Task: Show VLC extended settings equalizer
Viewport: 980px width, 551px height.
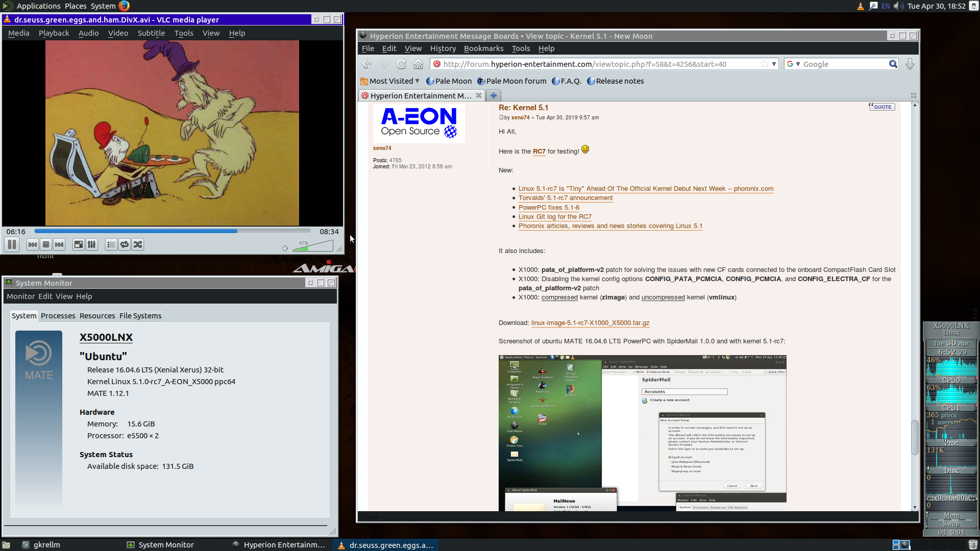Action: coord(92,245)
